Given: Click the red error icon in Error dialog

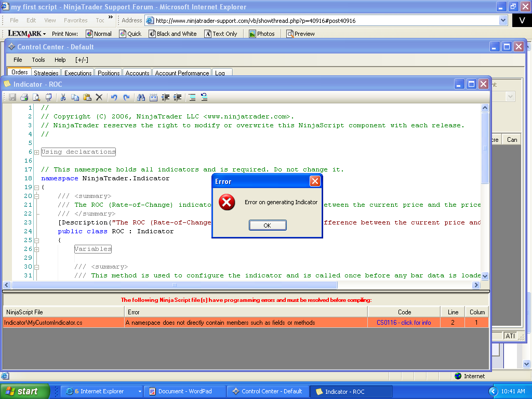Looking at the screenshot, I should (227, 202).
